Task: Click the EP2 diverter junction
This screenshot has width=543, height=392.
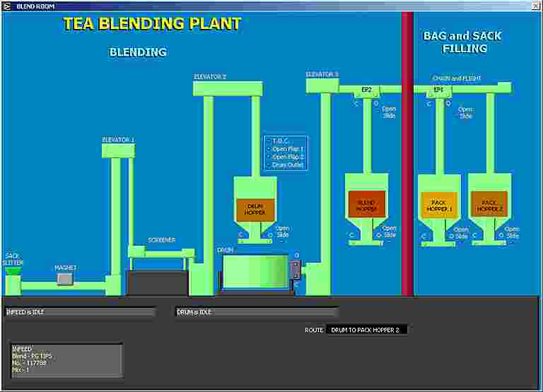Action: [366, 90]
